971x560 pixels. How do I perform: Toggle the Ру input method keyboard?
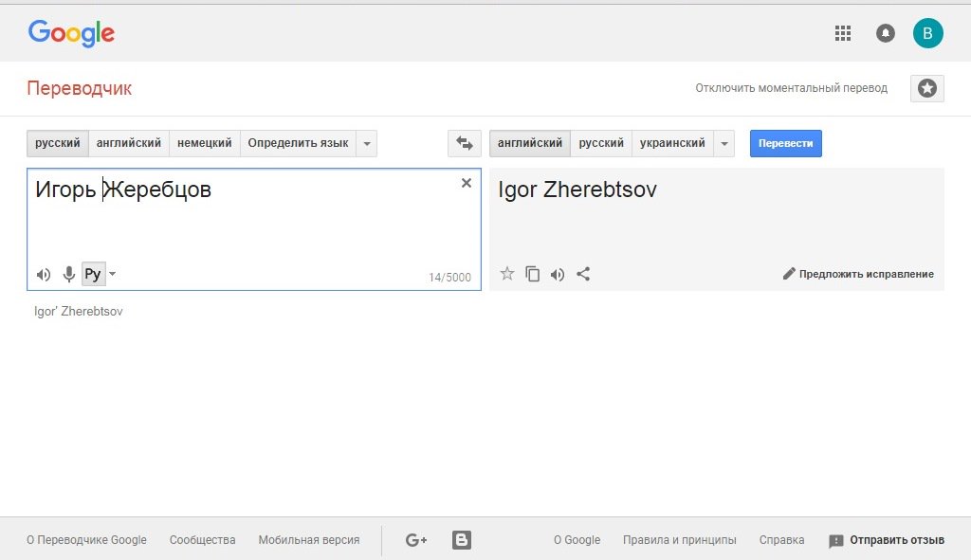point(92,275)
